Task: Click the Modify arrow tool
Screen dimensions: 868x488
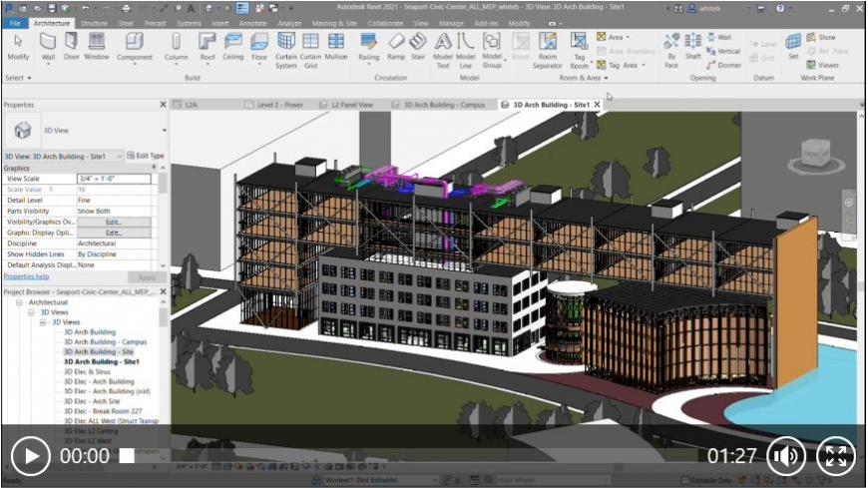Action: pyautogui.click(x=18, y=47)
